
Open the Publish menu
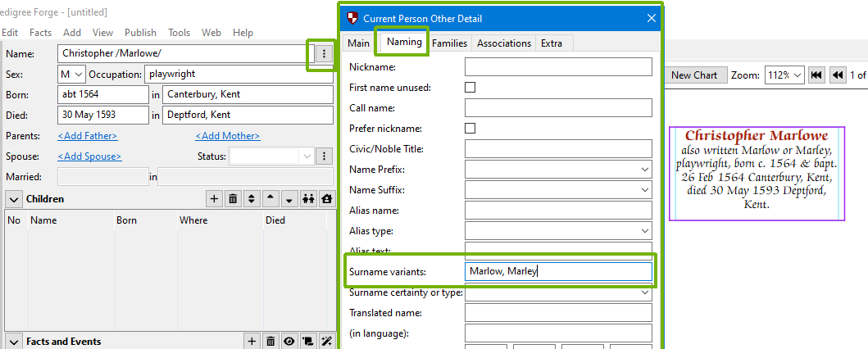[140, 33]
